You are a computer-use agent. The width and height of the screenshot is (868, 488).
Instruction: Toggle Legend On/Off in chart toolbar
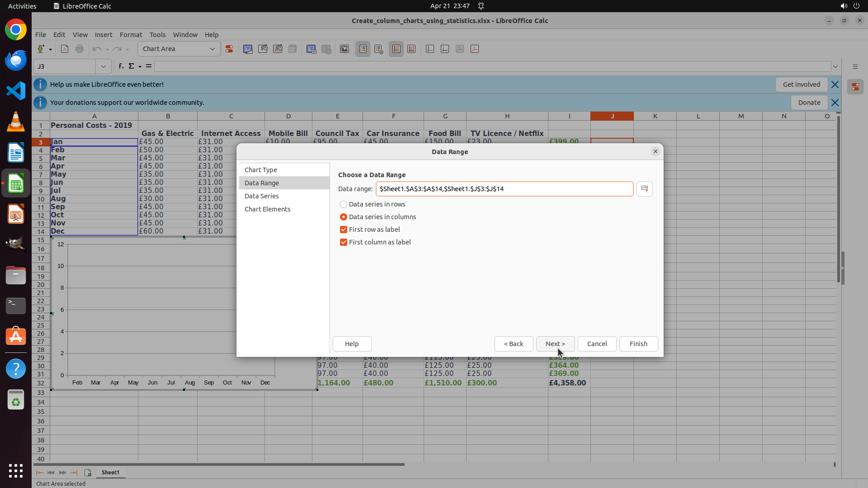[363, 49]
